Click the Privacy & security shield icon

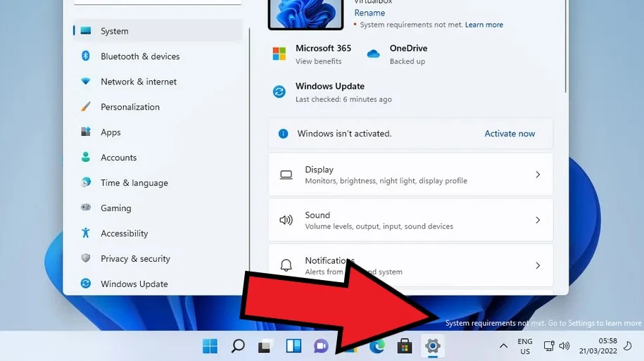pyautogui.click(x=85, y=258)
